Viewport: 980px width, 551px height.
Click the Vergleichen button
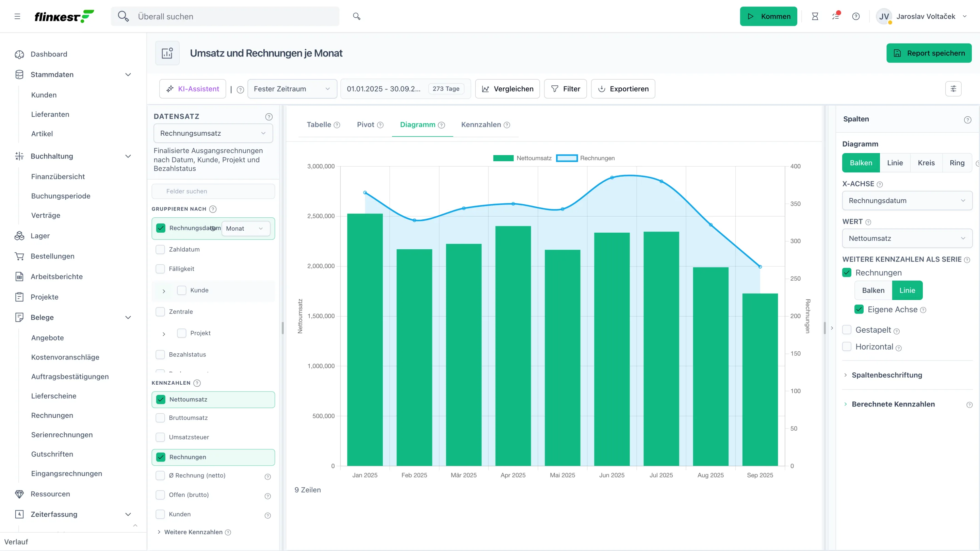coord(507,88)
